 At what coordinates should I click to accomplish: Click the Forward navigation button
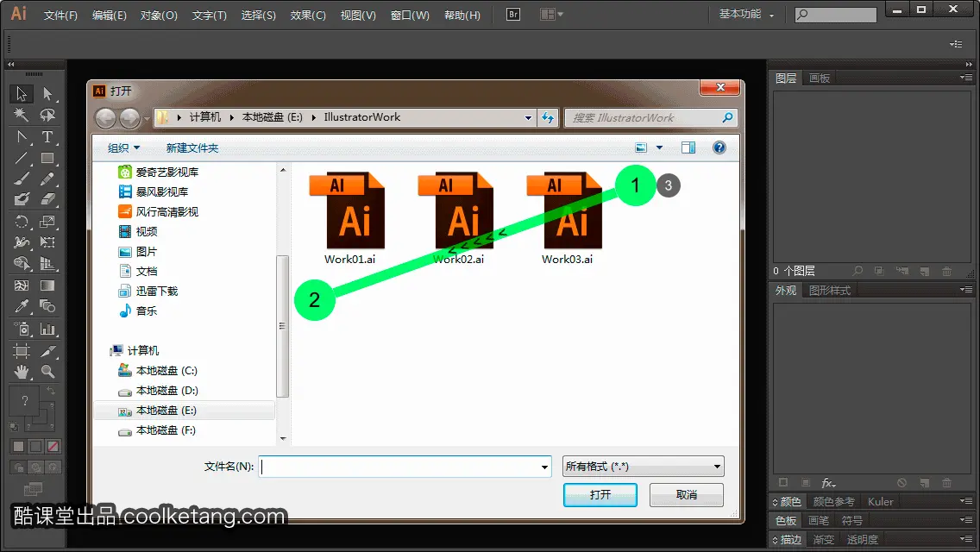click(x=129, y=117)
